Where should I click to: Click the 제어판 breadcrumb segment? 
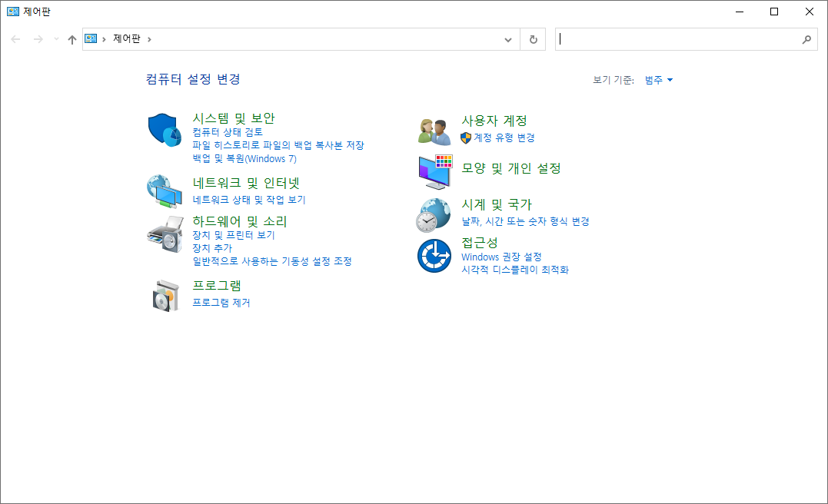[x=127, y=38]
